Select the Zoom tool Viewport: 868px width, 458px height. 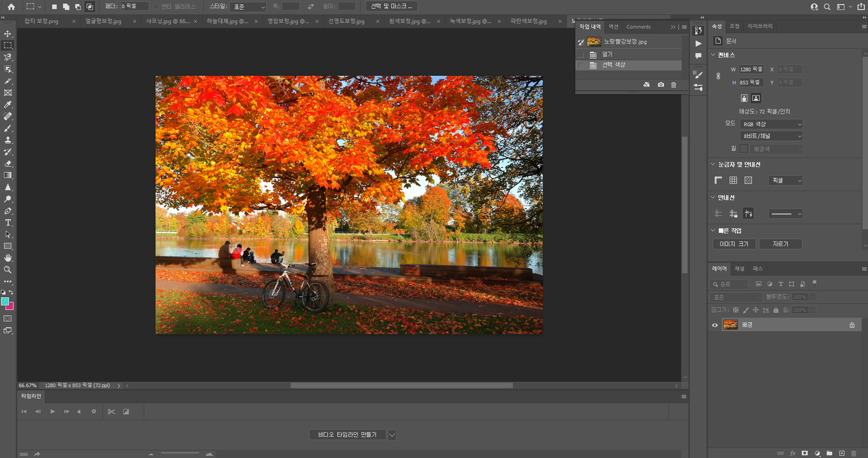(x=8, y=270)
